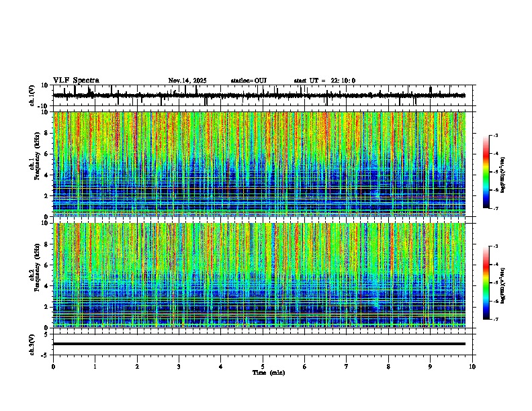This screenshot has width=532, height=411.
Task: Click the ch.1 color bar log(PSD) label
Action: [502, 175]
